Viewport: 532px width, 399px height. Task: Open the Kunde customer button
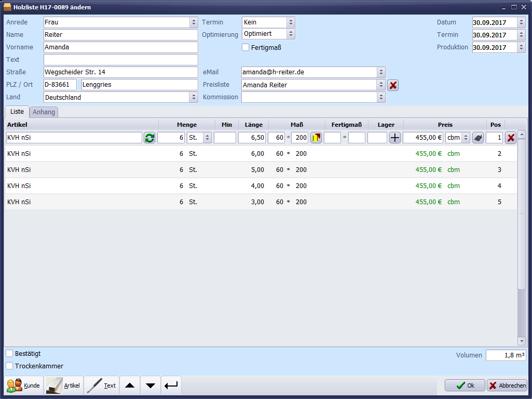click(x=24, y=385)
